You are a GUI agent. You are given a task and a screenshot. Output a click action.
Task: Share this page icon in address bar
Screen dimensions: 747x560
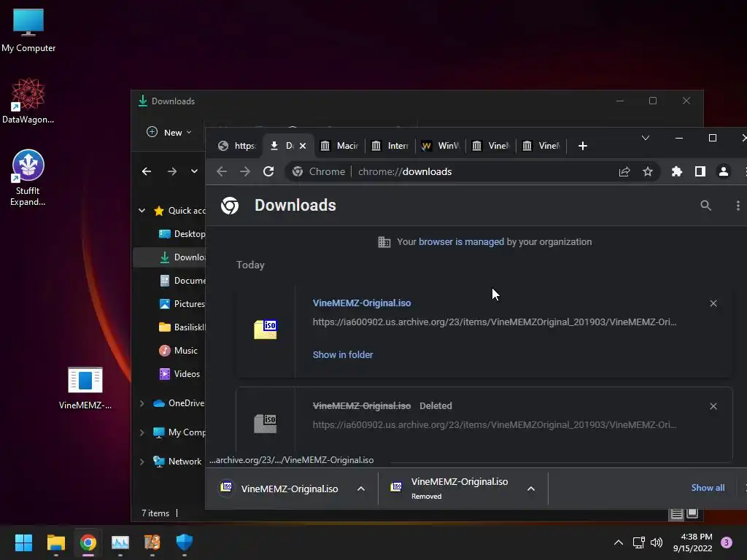[x=624, y=171]
